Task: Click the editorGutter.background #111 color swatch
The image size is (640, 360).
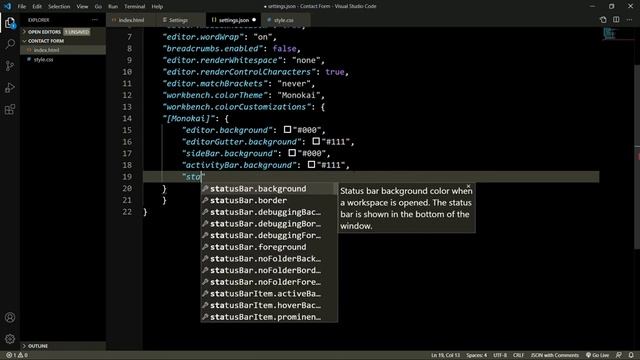Action: point(316,141)
